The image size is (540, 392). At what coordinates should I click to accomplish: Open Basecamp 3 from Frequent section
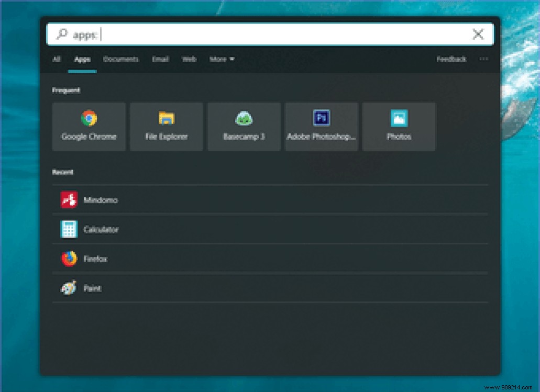(244, 126)
